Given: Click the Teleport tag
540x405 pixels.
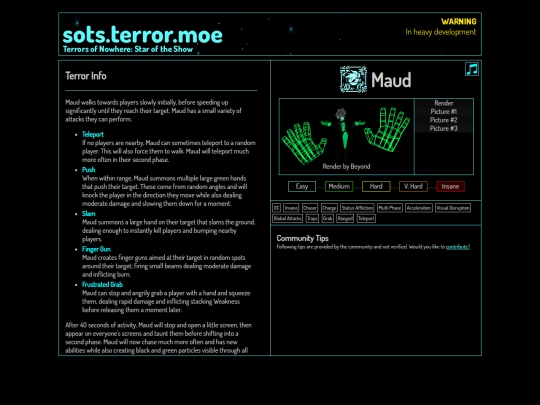Looking at the screenshot, I should tap(366, 218).
